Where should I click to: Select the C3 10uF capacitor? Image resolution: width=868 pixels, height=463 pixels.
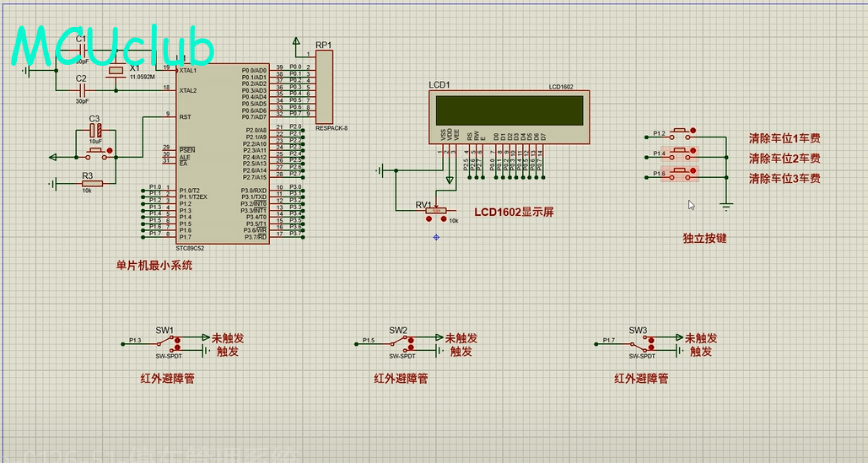click(96, 131)
